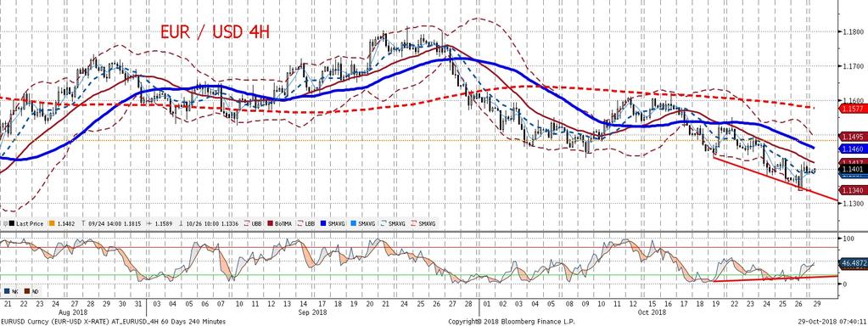Image resolution: width=868 pixels, height=326 pixels.
Task: Select the UBB upper band legend entry
Action: [253, 223]
